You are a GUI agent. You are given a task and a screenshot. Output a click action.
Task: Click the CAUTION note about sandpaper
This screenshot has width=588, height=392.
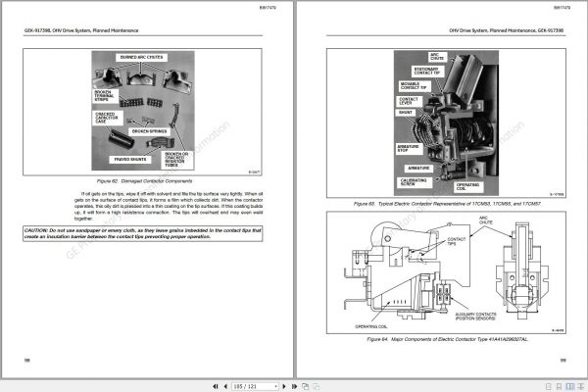[142, 233]
